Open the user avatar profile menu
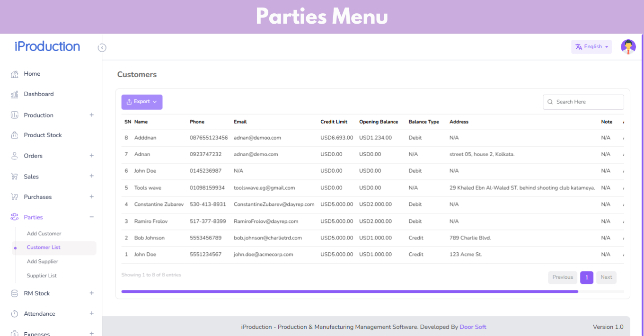Screen dimensions: 644x336 [x=628, y=47]
